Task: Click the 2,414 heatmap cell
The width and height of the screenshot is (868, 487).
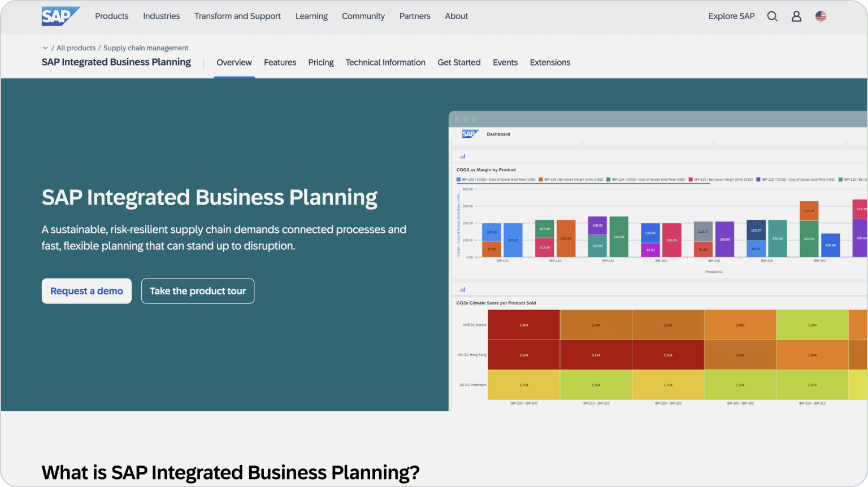Action: [x=596, y=355]
